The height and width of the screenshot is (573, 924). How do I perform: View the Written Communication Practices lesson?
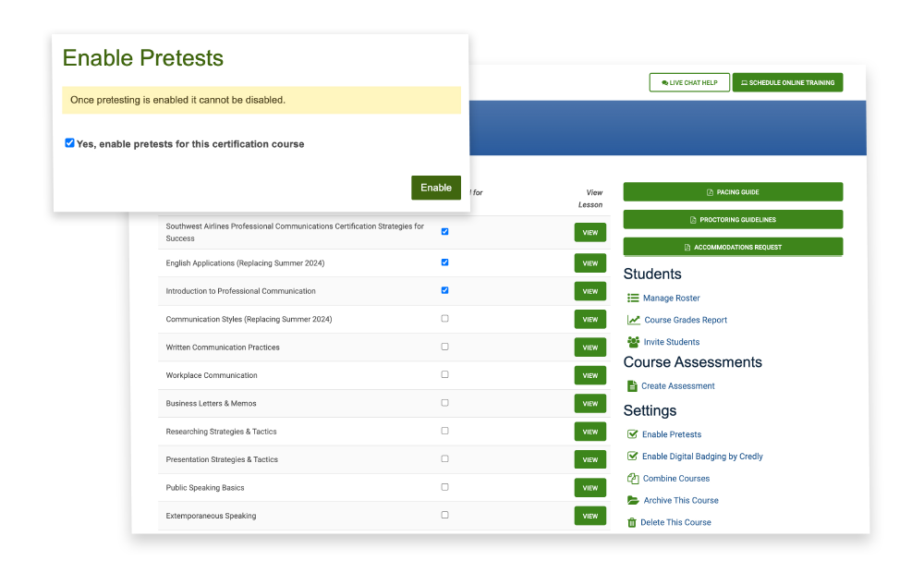(x=590, y=347)
